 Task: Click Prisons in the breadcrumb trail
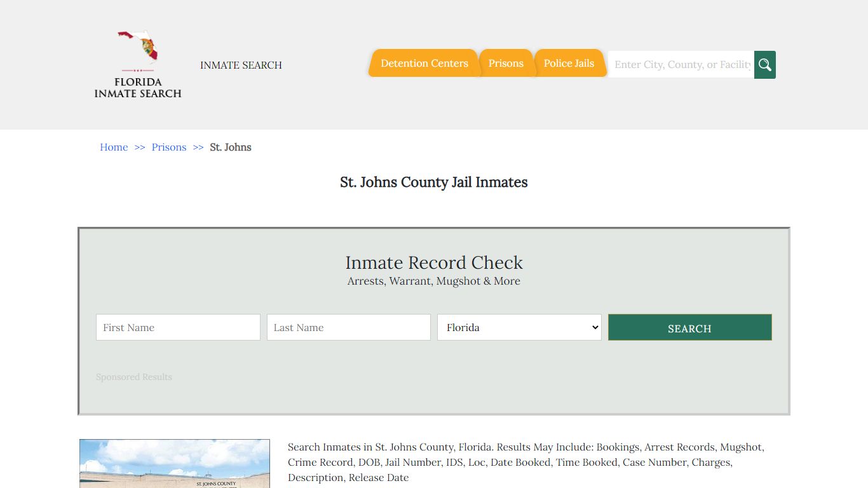169,147
